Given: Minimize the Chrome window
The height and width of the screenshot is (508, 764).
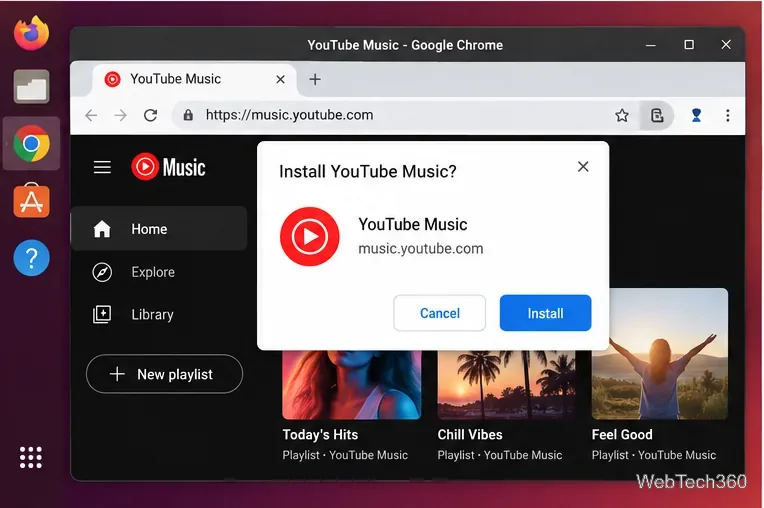Looking at the screenshot, I should pos(650,45).
